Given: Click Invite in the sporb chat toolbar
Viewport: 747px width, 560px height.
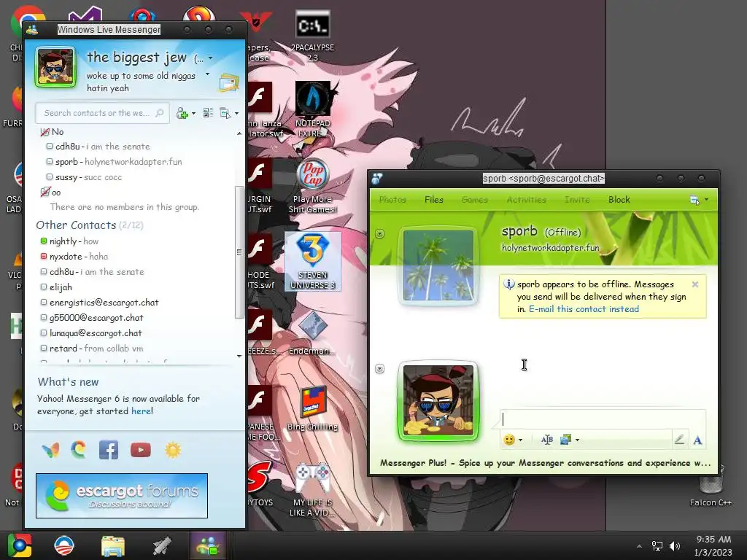Looking at the screenshot, I should [x=577, y=200].
